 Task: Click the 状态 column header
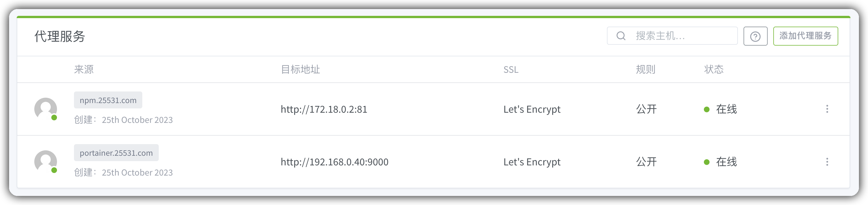click(x=714, y=69)
